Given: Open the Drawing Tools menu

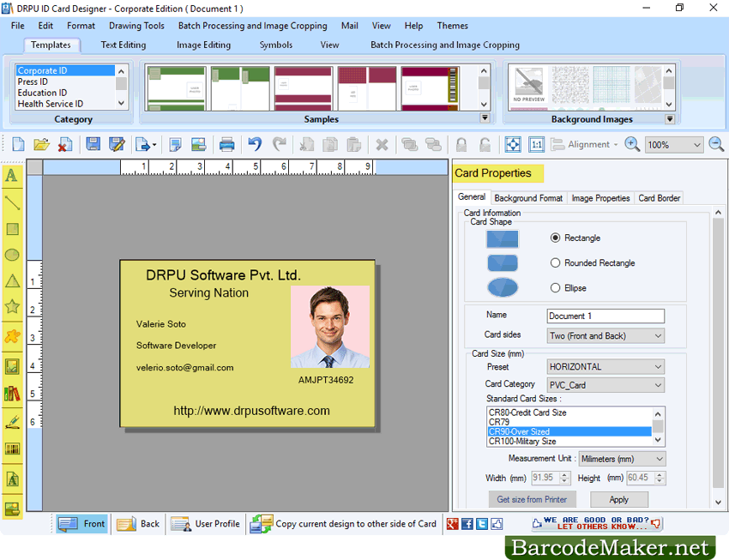Looking at the screenshot, I should click(x=136, y=26).
